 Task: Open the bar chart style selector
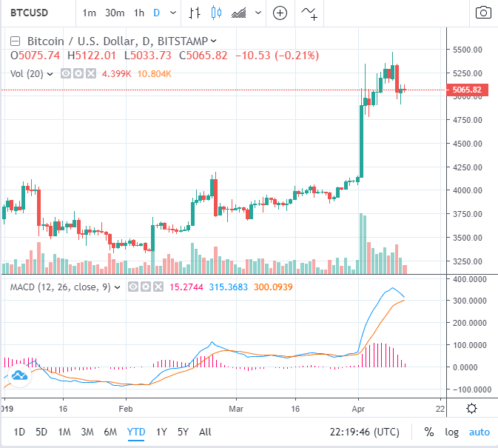(x=195, y=13)
